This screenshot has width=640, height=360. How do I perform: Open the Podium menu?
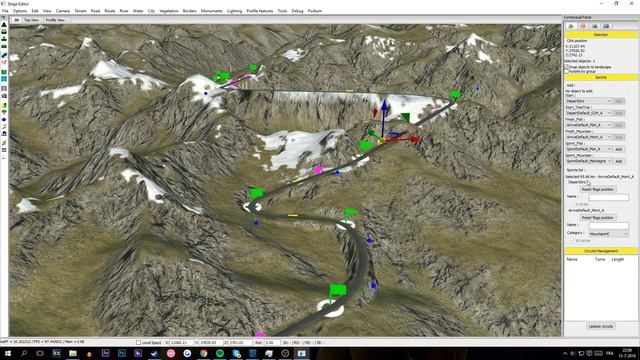tap(315, 11)
